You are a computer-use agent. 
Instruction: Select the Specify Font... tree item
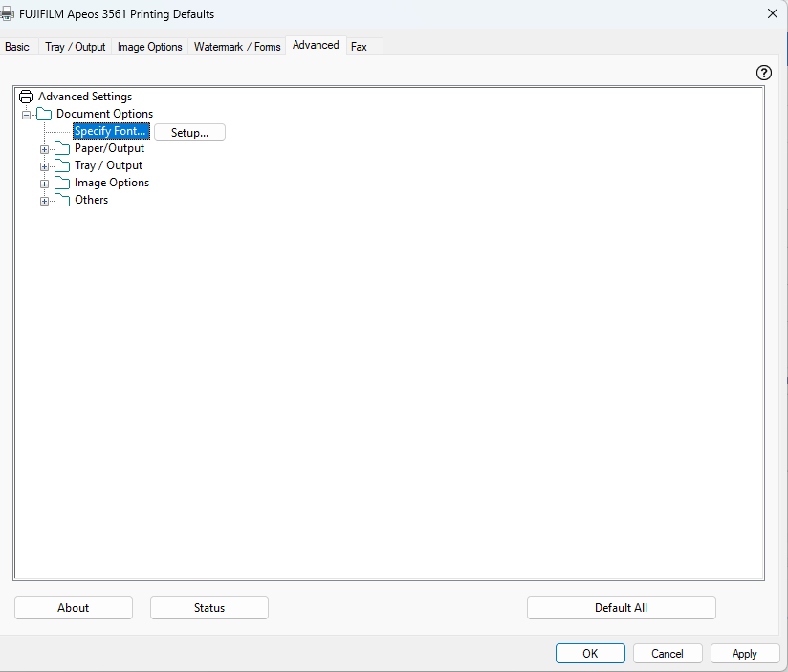point(111,131)
